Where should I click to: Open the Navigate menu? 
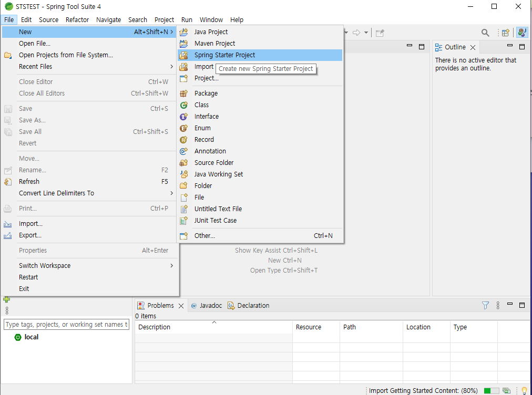click(109, 19)
